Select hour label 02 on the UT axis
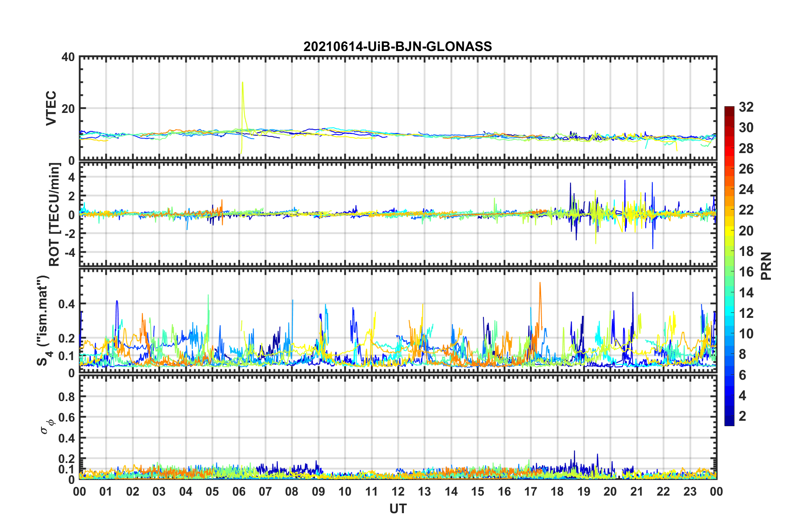 tap(133, 491)
